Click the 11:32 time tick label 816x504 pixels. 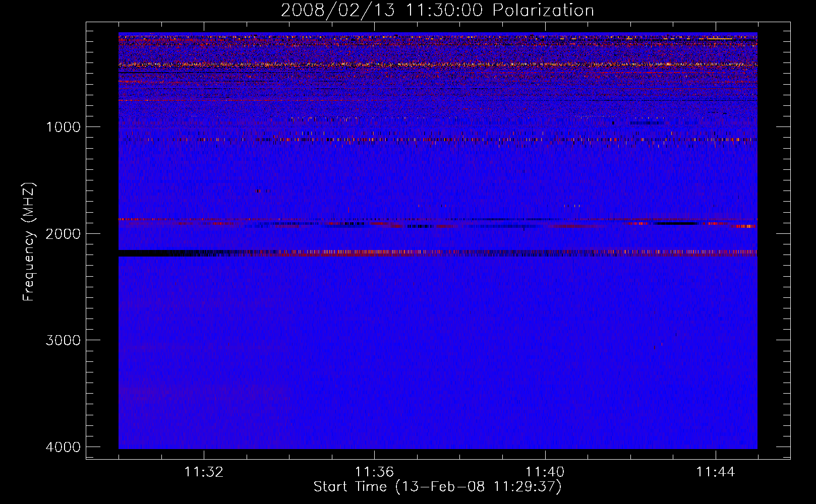point(204,472)
